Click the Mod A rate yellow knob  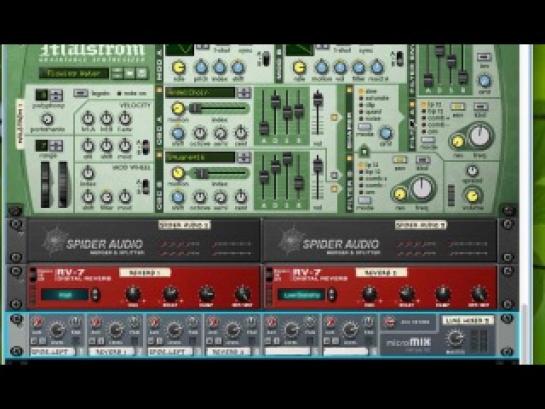[178, 68]
